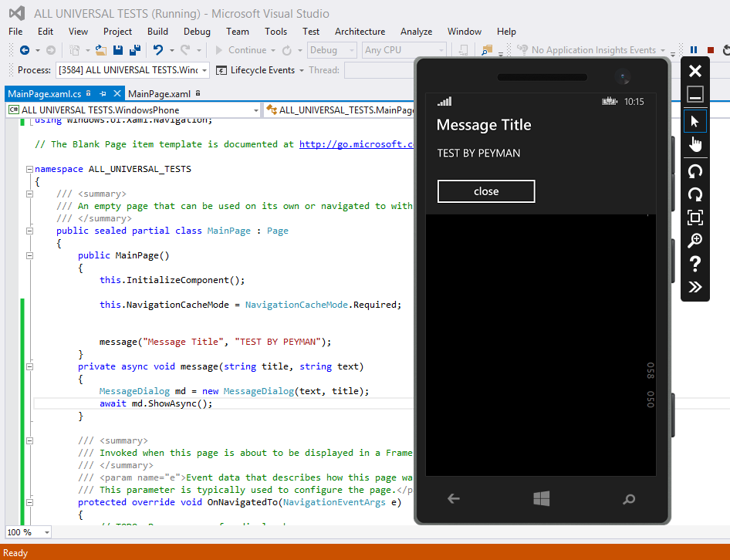This screenshot has width=730, height=560.
Task: Open the Edit menu
Action: click(x=46, y=31)
